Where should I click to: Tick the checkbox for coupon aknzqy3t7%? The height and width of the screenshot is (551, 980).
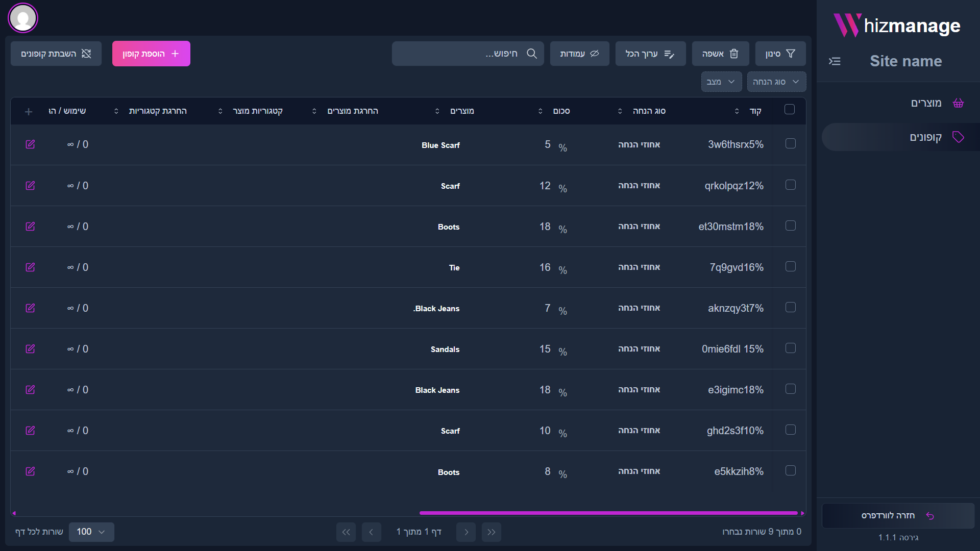click(x=790, y=307)
